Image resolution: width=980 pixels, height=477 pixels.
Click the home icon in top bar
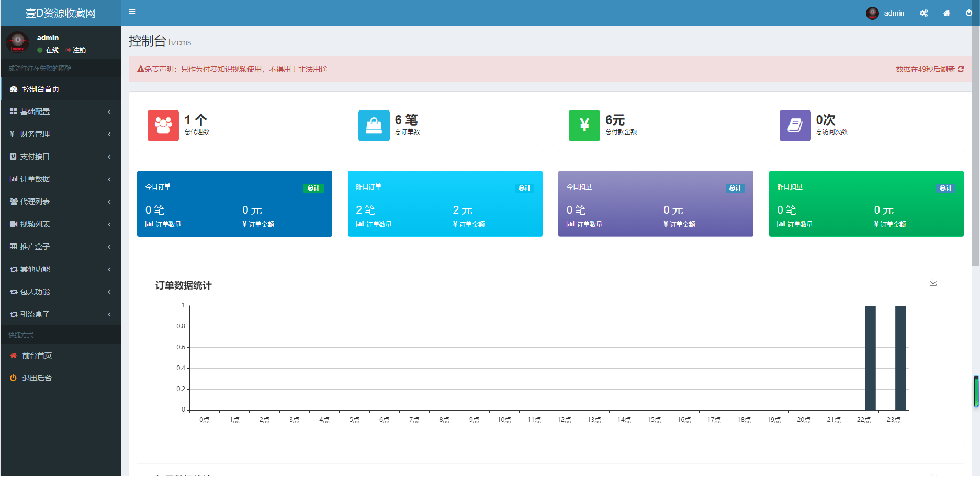(x=947, y=13)
